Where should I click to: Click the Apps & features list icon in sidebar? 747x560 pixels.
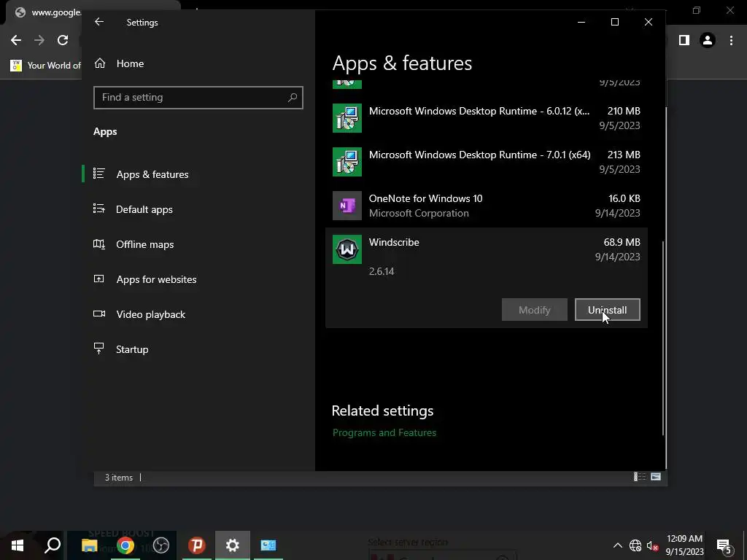click(99, 174)
